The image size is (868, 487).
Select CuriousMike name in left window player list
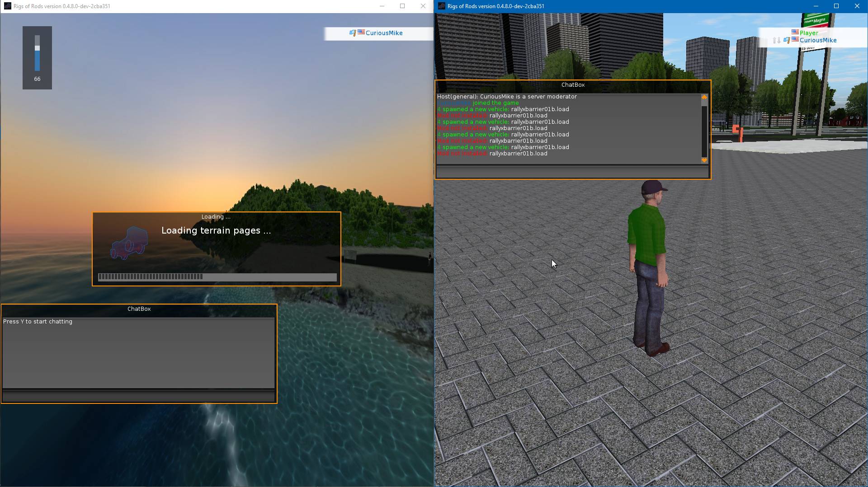[x=384, y=33]
